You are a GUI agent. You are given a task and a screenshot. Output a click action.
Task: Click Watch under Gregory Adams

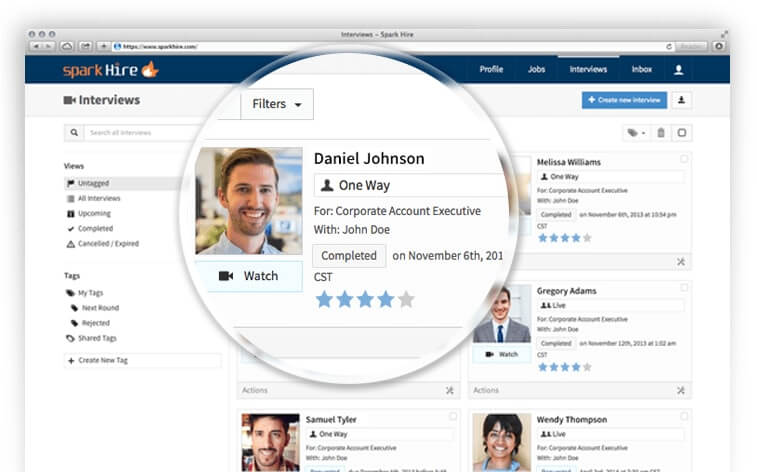[x=502, y=354]
